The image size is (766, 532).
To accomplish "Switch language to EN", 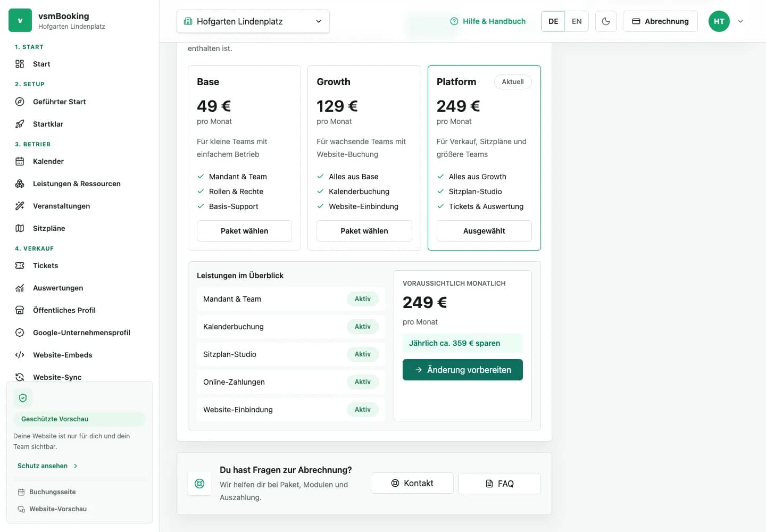I will point(577,21).
